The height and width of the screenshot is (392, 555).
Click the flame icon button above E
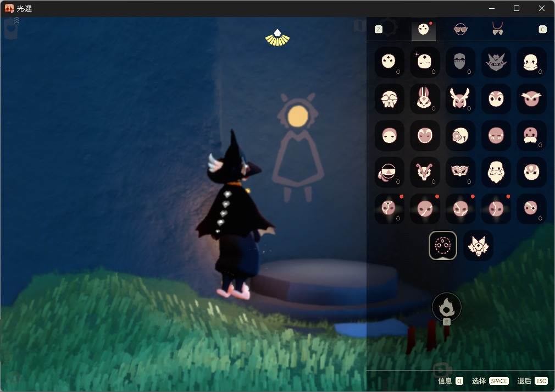447,307
